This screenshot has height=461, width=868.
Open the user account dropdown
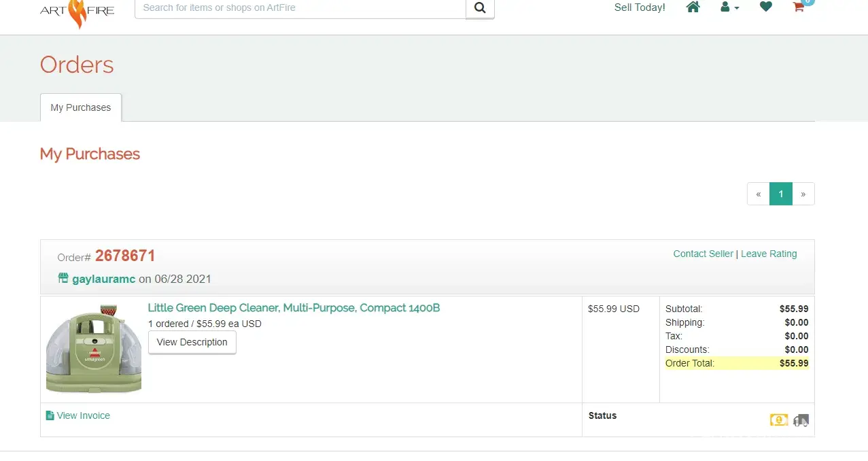pyautogui.click(x=729, y=7)
